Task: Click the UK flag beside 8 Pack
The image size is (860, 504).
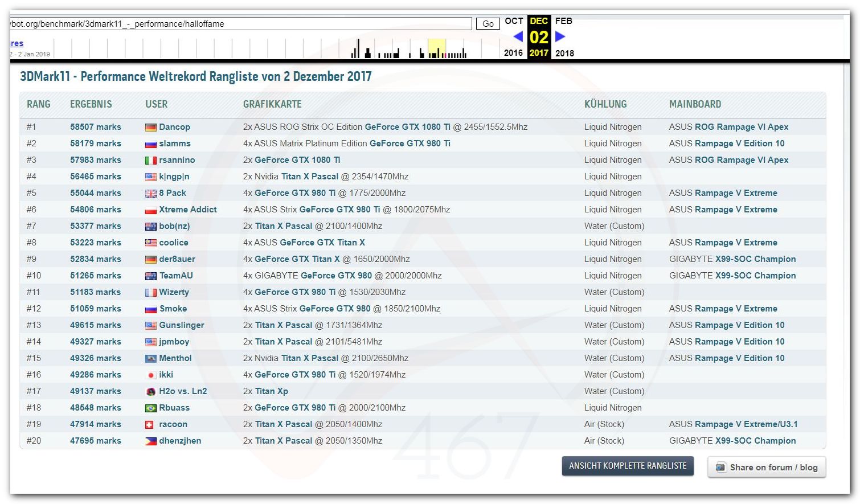Action: 150,194
